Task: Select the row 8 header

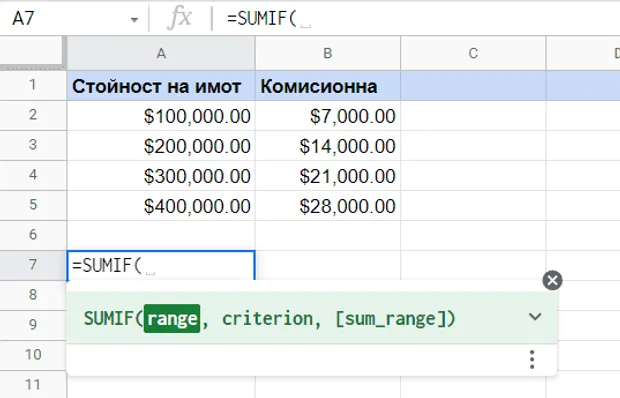Action: (x=33, y=295)
